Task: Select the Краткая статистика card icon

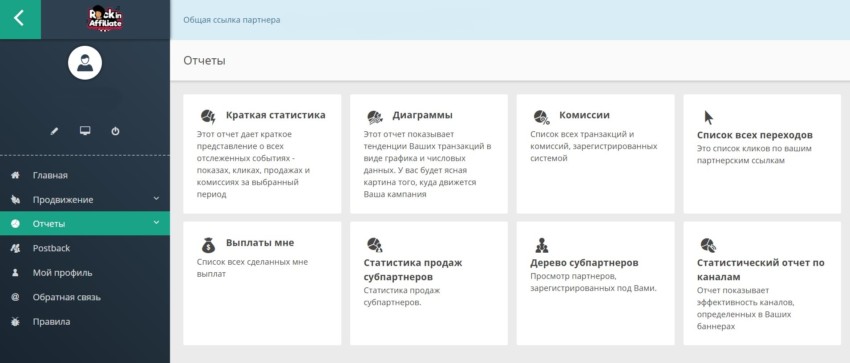Action: point(208,116)
